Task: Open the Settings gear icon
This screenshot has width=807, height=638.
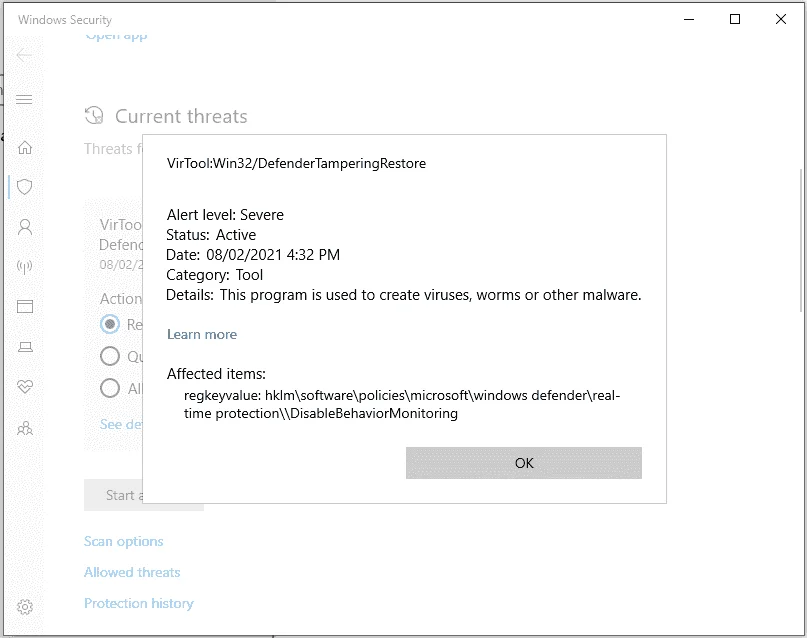Action: pos(25,607)
